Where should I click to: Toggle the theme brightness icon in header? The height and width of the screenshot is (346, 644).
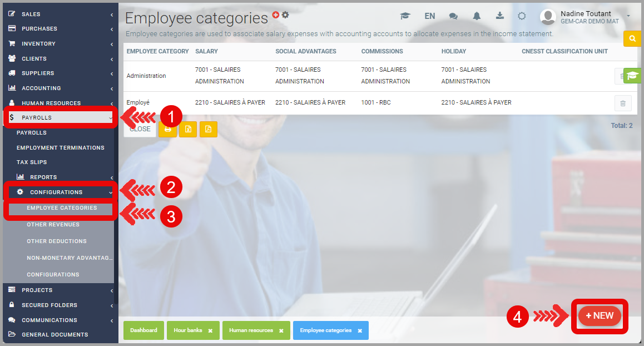click(522, 16)
